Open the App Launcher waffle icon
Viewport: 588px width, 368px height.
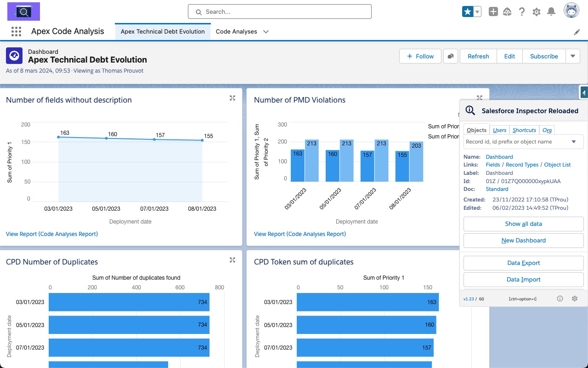tap(16, 31)
